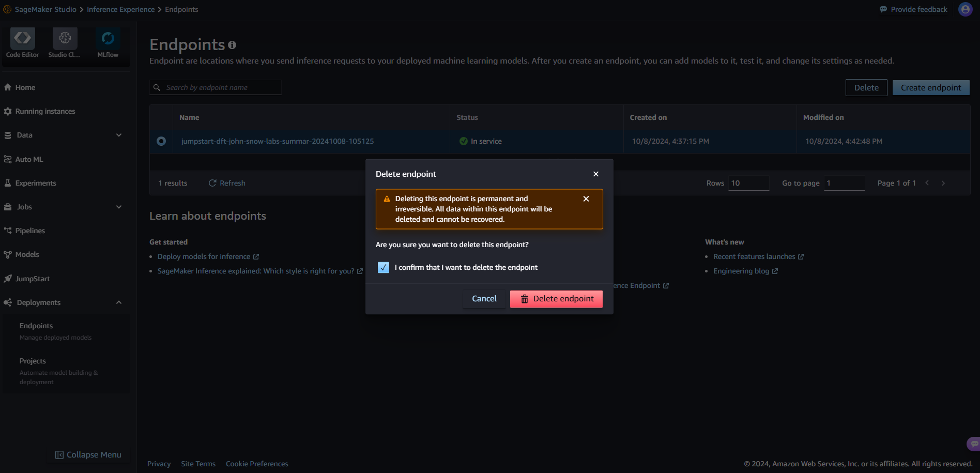Viewport: 980px width, 473px height.
Task: Click the search magnifier icon
Action: (x=157, y=87)
